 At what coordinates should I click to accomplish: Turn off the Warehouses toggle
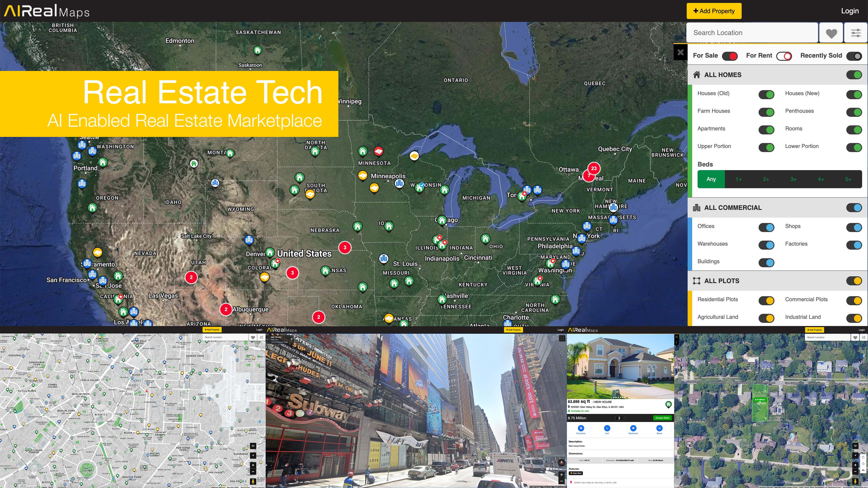(766, 245)
